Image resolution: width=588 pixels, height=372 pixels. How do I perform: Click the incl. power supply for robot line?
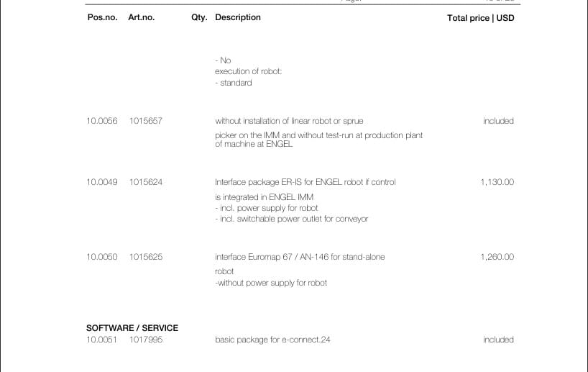click(x=267, y=208)
